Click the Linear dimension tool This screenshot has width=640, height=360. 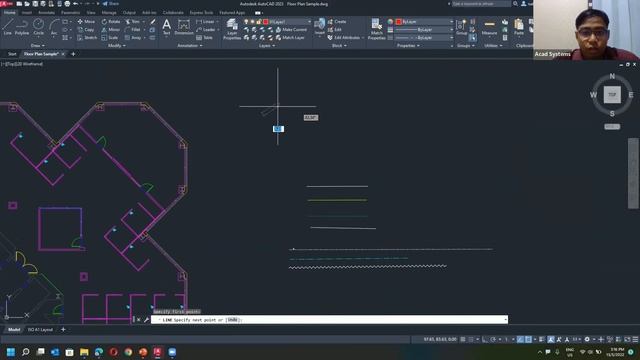[205, 22]
